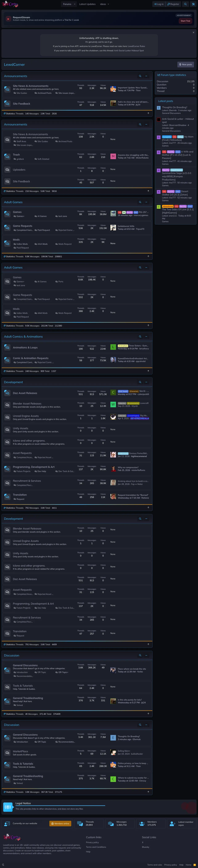Open the LewdCorner Rules link
Screen dimensions: 198x868
coord(136,46)
